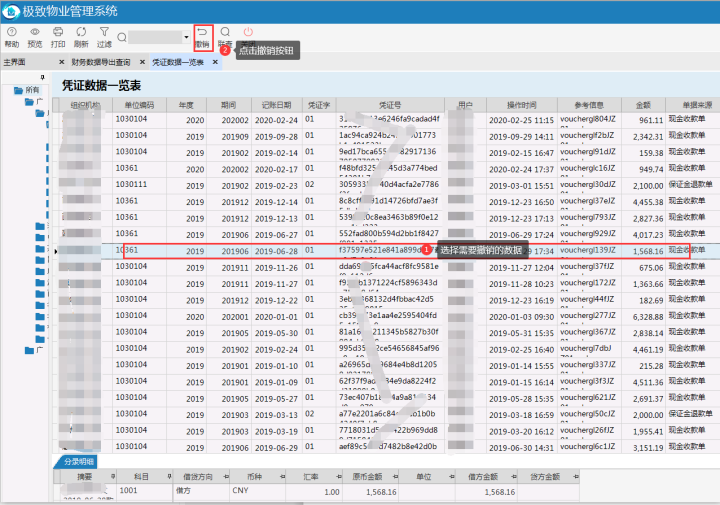720x505 pixels.
Task: Pin the 科目 column header
Action: (x=169, y=477)
